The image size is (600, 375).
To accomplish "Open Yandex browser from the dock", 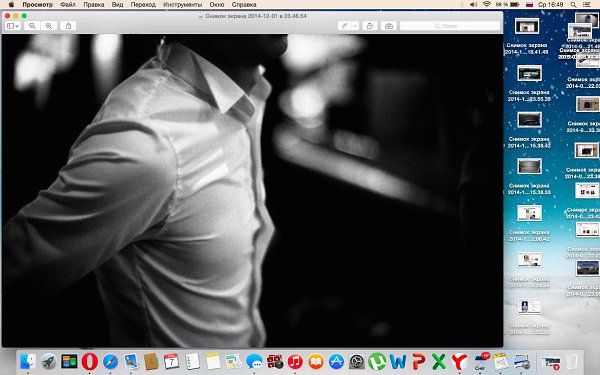I will tap(459, 361).
